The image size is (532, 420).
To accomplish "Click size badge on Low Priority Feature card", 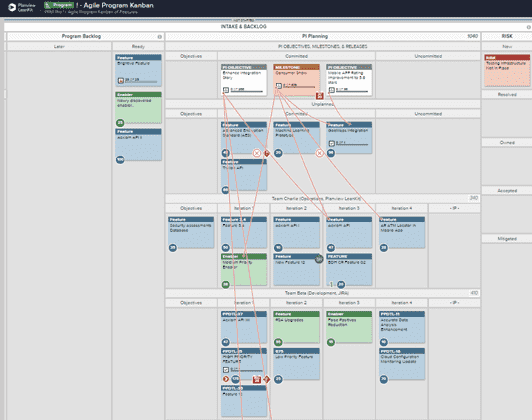I will click(278, 379).
